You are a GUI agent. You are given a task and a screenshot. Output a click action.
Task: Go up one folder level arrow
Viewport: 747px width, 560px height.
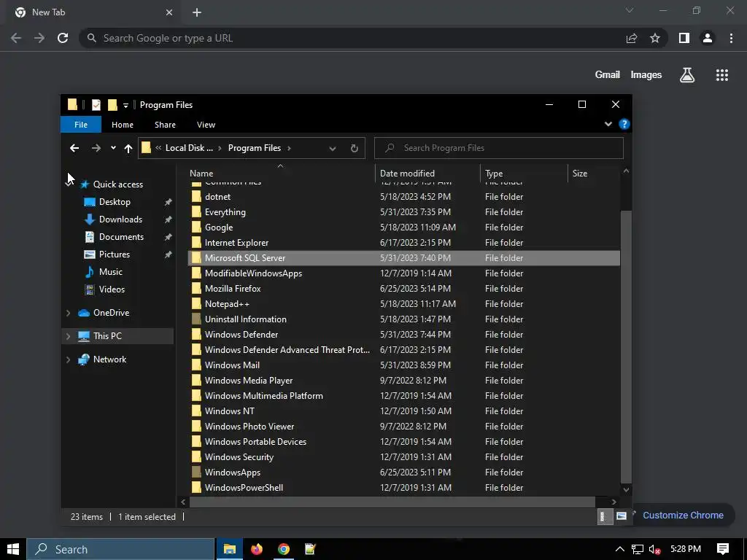tap(128, 148)
